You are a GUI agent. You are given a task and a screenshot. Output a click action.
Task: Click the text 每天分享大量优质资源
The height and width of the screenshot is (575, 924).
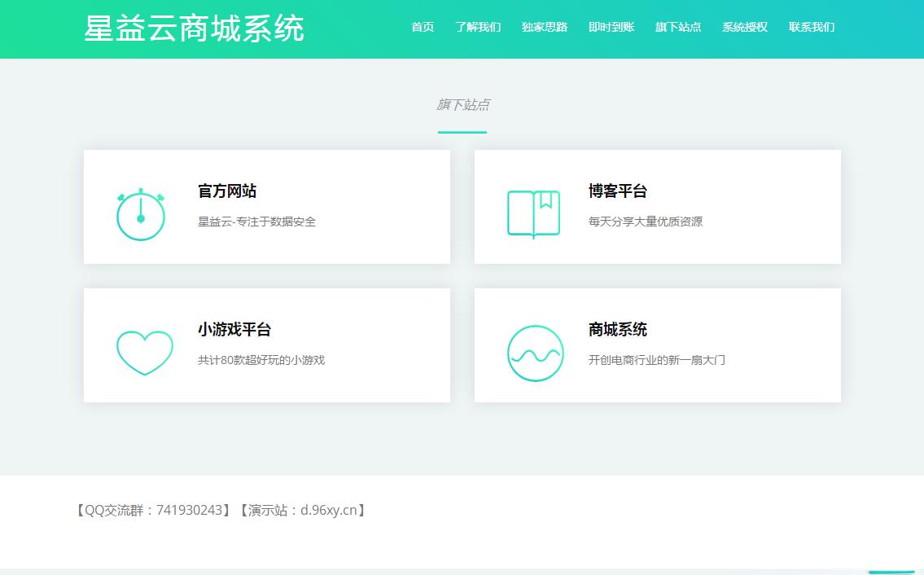pyautogui.click(x=646, y=222)
